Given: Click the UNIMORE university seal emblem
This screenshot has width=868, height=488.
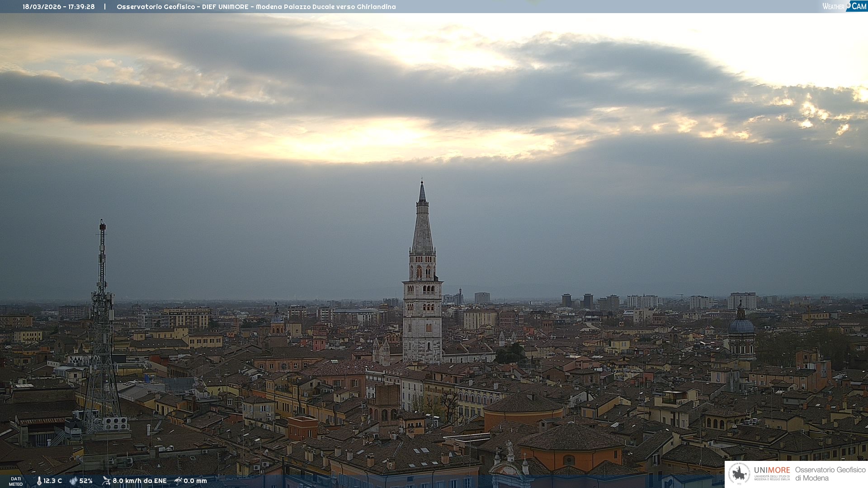Looking at the screenshot, I should (x=739, y=474).
